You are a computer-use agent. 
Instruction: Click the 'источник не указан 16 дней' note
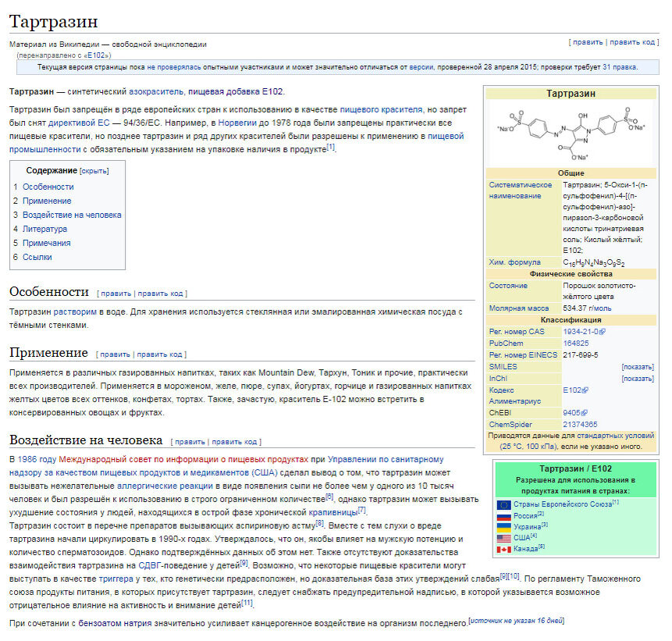point(517,621)
